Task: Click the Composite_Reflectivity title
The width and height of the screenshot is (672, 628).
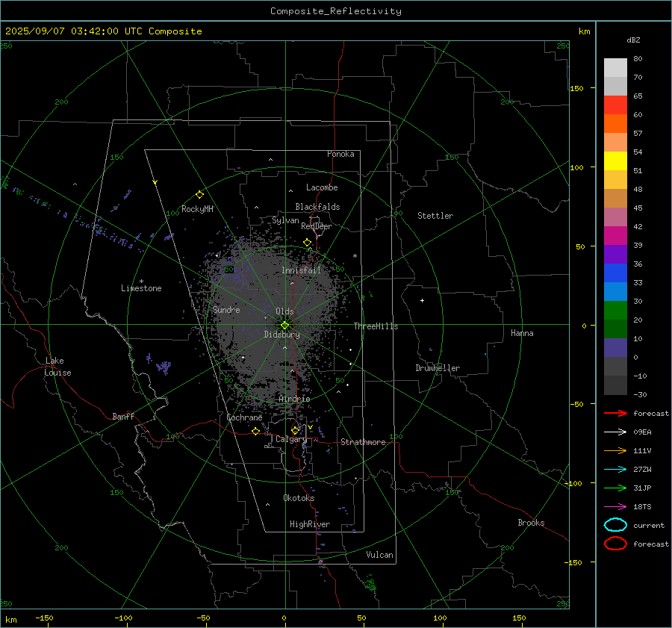Action: tap(336, 11)
